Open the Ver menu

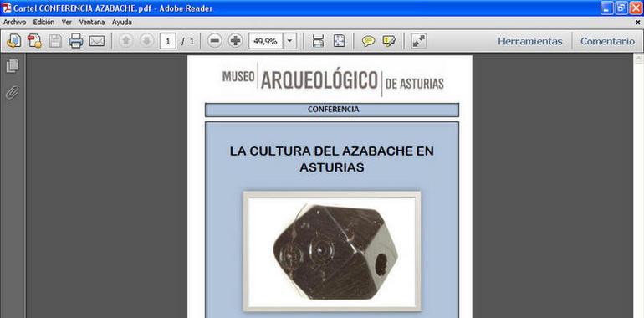coord(67,23)
